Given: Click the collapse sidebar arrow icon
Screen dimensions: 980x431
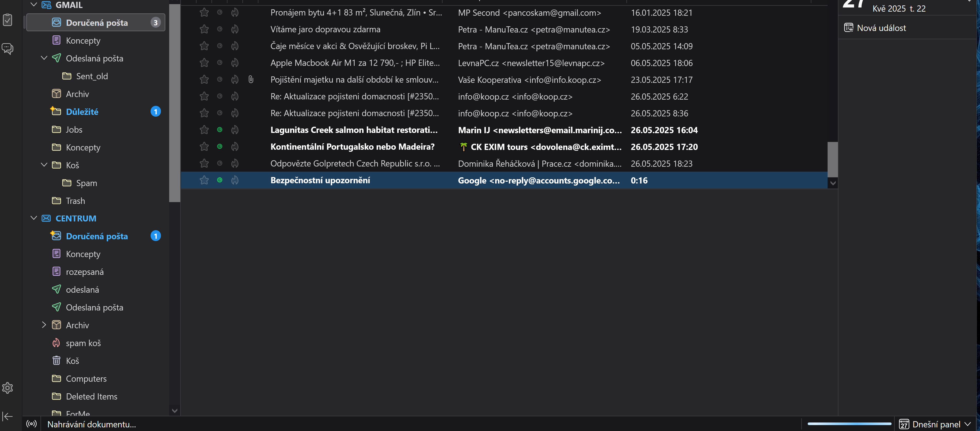Looking at the screenshot, I should [x=8, y=416].
